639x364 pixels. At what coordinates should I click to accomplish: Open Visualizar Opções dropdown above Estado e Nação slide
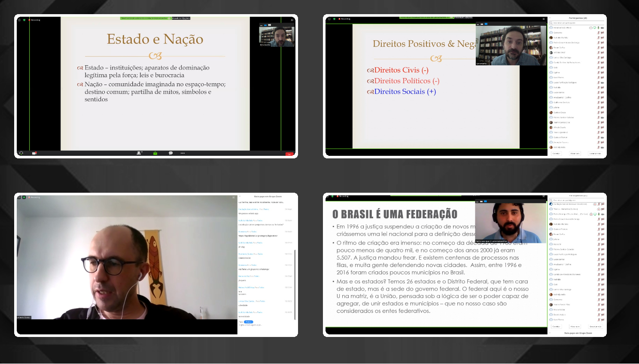181,18
